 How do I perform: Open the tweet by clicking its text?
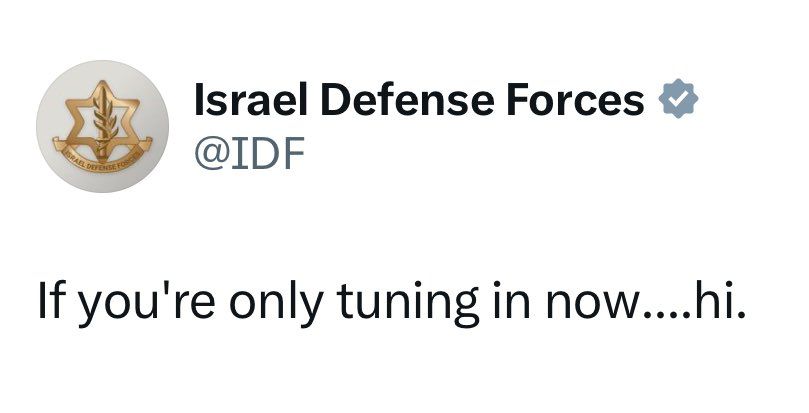[391, 301]
